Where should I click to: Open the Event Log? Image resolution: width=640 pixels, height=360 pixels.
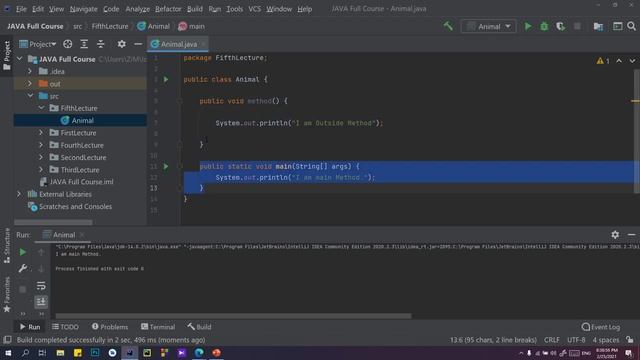[601, 327]
